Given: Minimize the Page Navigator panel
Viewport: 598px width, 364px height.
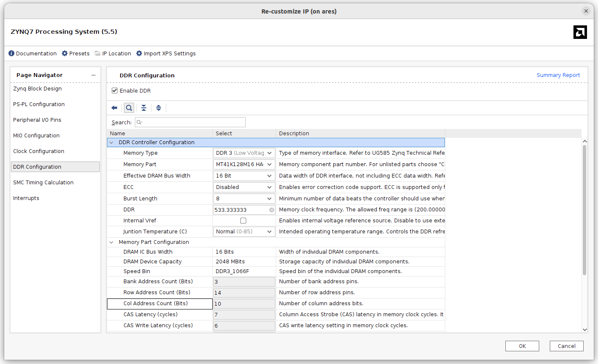Looking at the screenshot, I should point(93,75).
